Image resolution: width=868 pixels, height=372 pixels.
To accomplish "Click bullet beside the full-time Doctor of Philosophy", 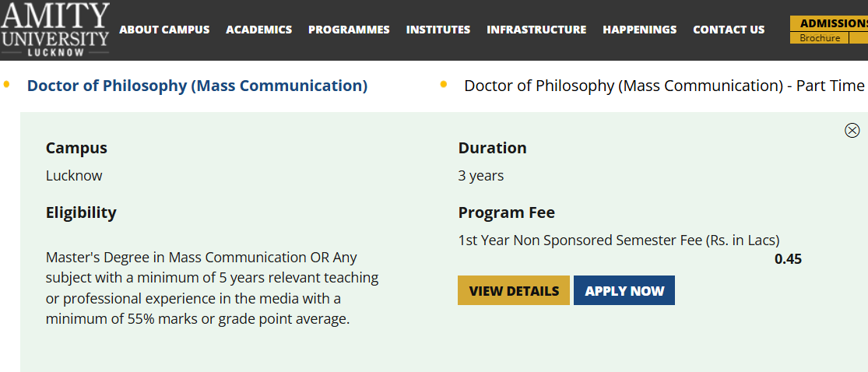I will [7, 84].
